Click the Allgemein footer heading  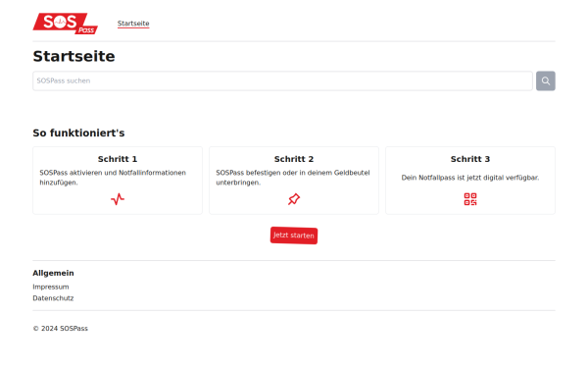point(53,273)
